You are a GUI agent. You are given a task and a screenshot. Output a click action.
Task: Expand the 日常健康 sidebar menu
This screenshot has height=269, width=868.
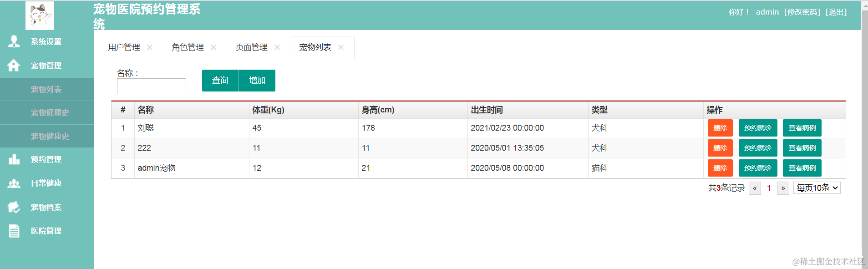47,183
